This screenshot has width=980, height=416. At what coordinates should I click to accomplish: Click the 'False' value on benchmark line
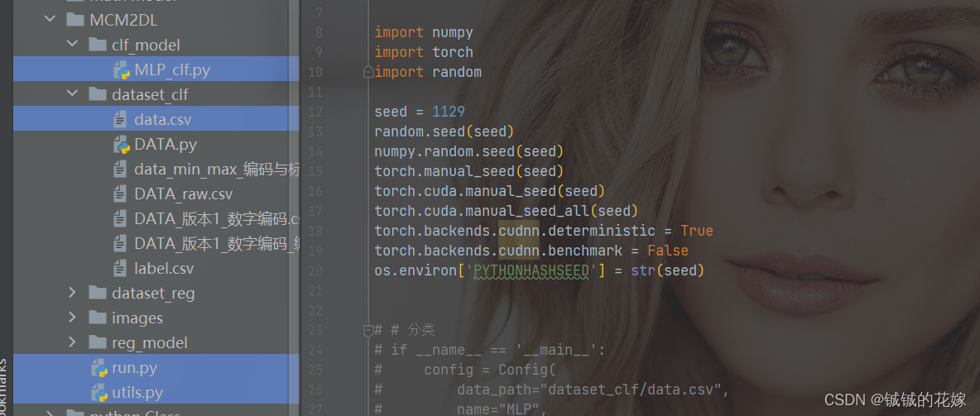(667, 251)
